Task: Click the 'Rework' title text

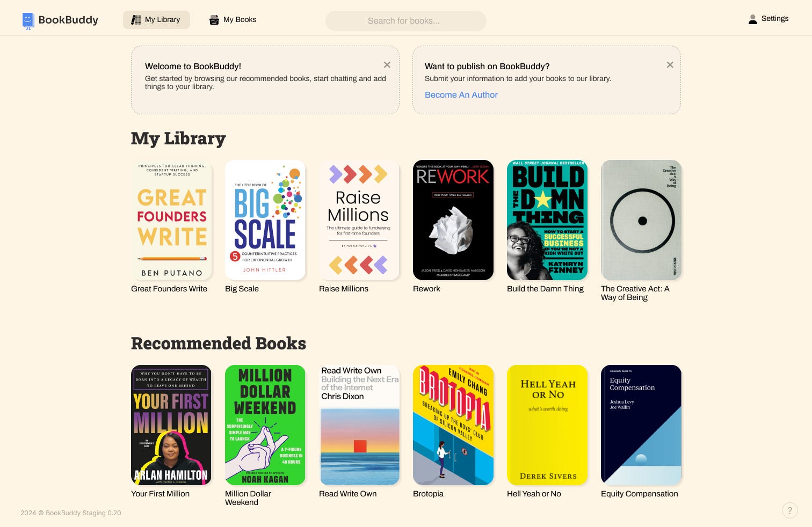Action: point(426,289)
